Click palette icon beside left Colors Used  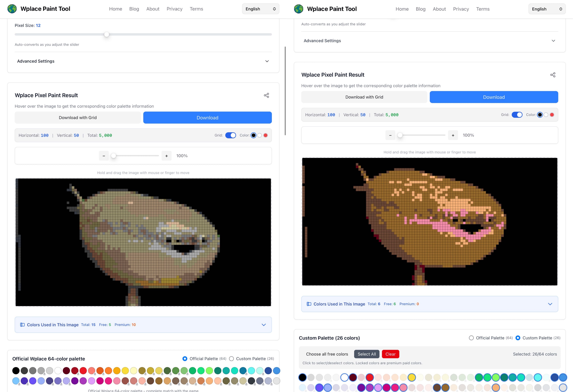point(22,325)
